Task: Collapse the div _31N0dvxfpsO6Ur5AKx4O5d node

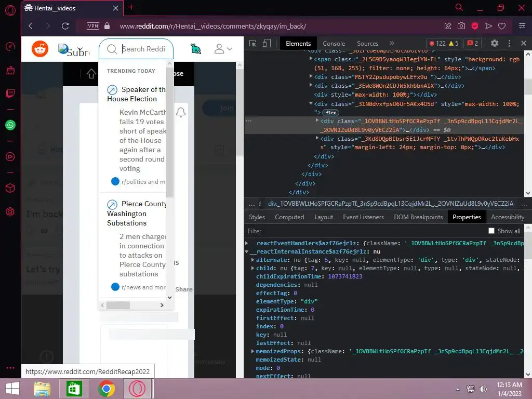Action: tap(311, 103)
